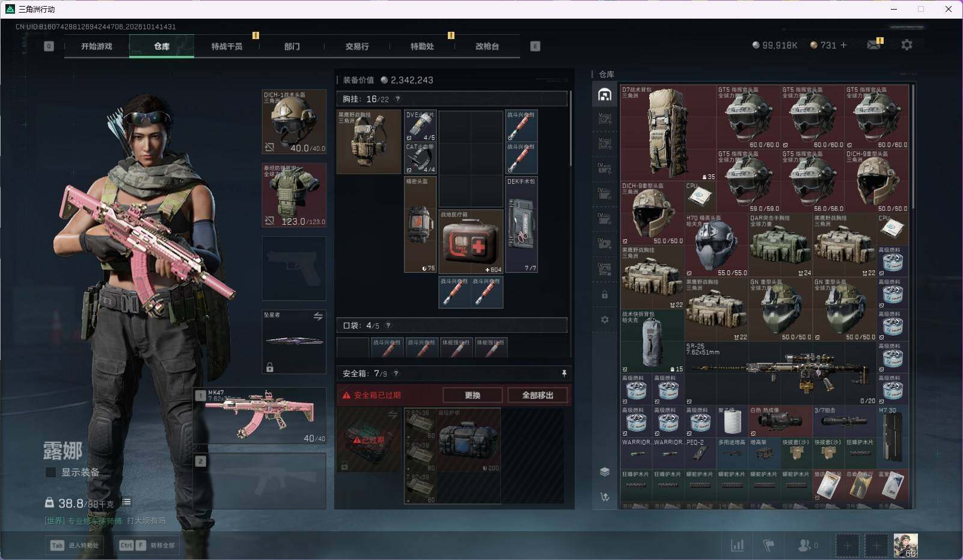Open the statistics bar chart icon
The height and width of the screenshot is (560, 963).
point(737,545)
